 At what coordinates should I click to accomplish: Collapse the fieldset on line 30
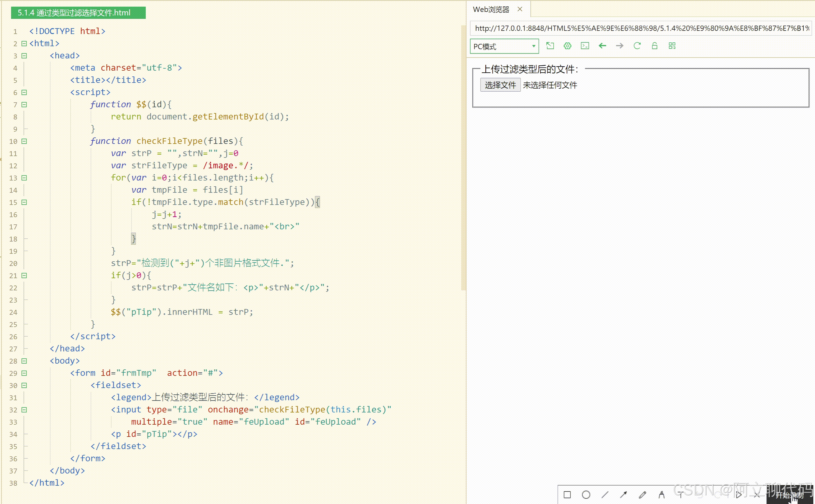pyautogui.click(x=24, y=385)
